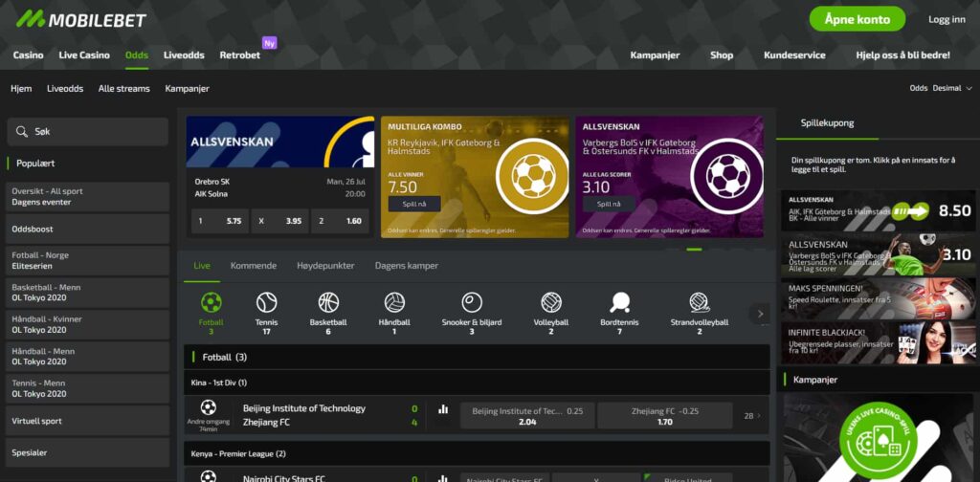Open the Casino menu
Viewport: 980px width, 482px height.
(28, 55)
